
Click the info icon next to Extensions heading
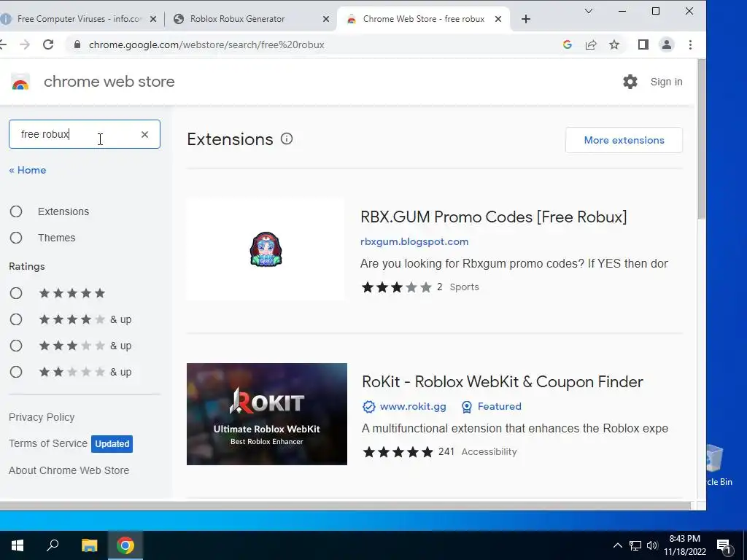[x=286, y=139]
